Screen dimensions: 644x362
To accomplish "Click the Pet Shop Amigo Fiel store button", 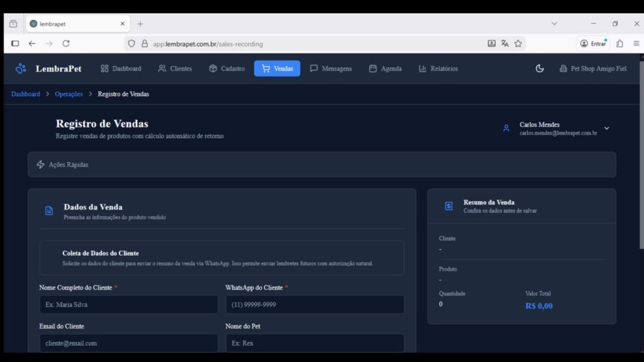I will pyautogui.click(x=592, y=69).
